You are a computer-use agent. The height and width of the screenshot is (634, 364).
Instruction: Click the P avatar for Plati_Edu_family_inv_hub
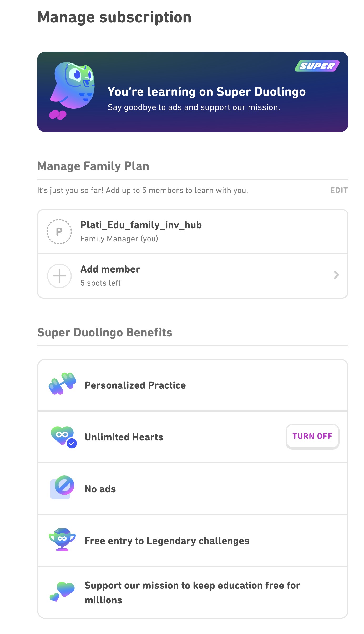(59, 232)
